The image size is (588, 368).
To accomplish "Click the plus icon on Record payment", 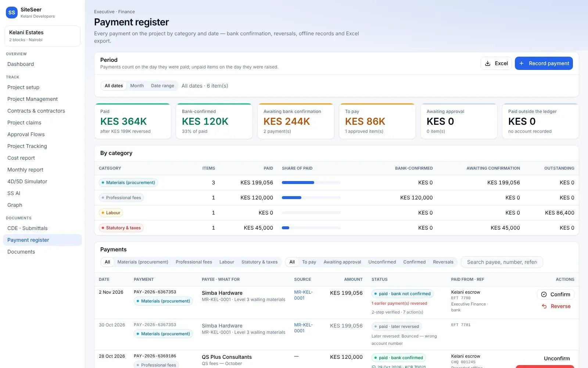I will coord(521,63).
